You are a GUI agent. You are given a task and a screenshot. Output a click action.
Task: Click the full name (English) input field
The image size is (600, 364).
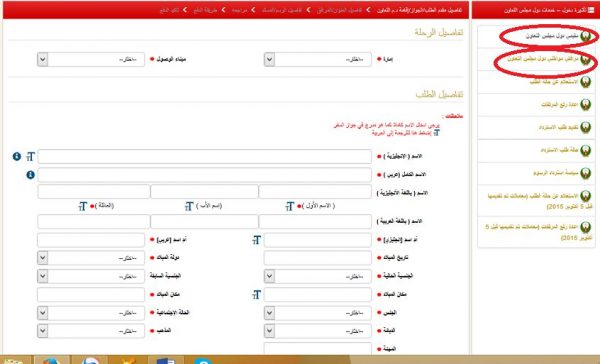205,157
